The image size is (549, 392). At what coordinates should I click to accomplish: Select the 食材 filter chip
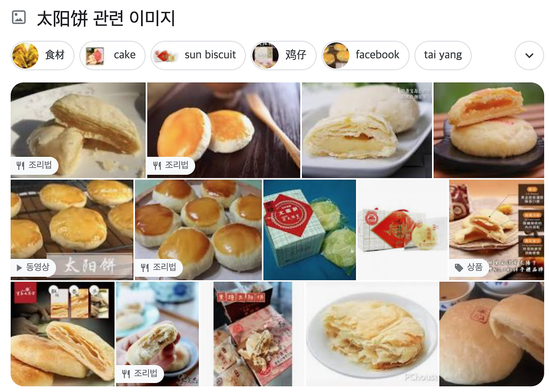click(x=42, y=55)
